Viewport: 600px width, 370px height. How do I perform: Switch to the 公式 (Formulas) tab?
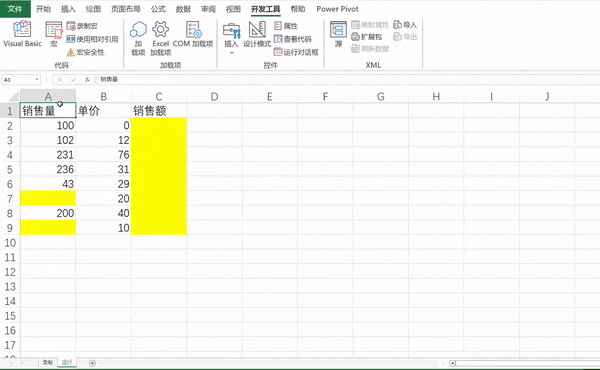pyautogui.click(x=158, y=9)
